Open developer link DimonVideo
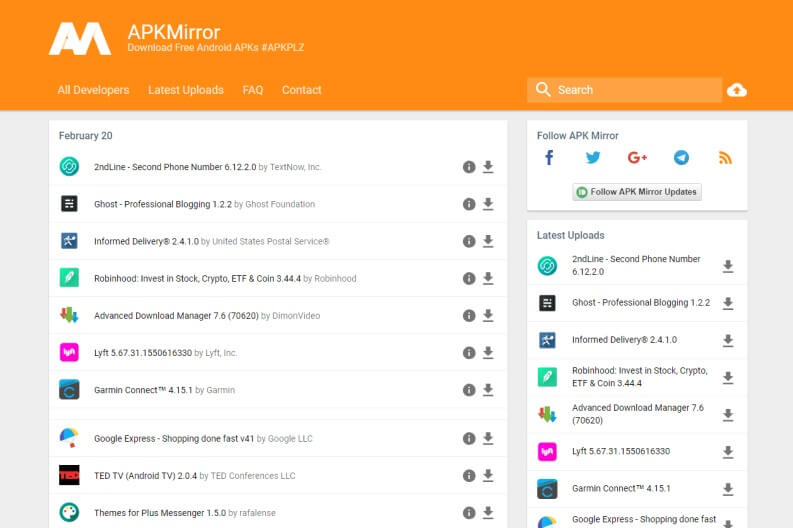793x528 pixels. click(x=296, y=316)
